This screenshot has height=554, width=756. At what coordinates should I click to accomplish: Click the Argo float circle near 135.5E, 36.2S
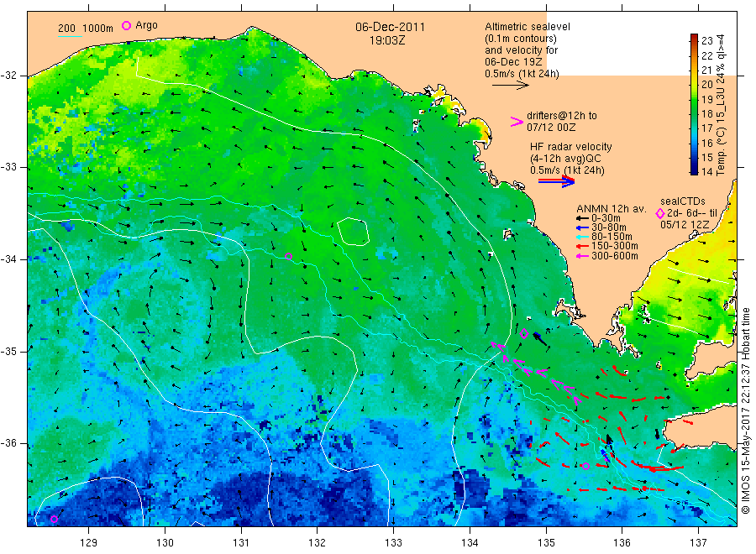click(585, 466)
